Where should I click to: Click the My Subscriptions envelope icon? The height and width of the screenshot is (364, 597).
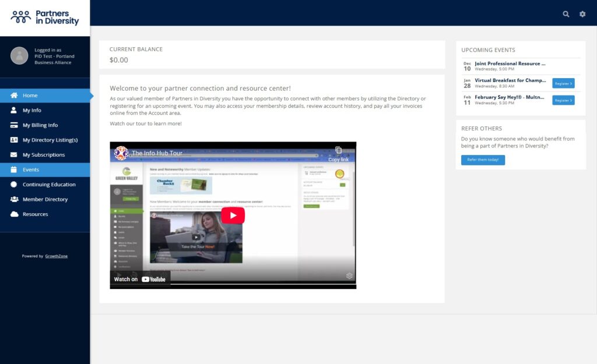13,155
